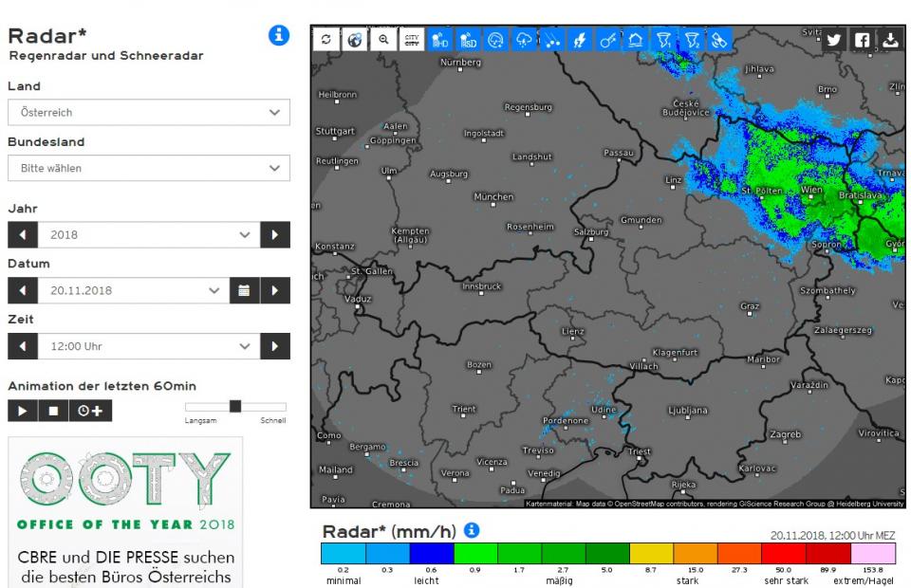This screenshot has width=911, height=588.
Task: Share radar on Facebook
Action: point(862,40)
